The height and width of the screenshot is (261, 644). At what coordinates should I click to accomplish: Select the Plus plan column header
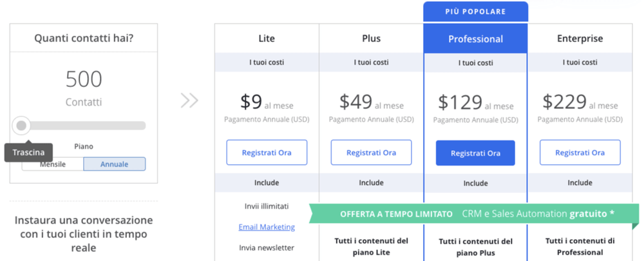coord(372,39)
